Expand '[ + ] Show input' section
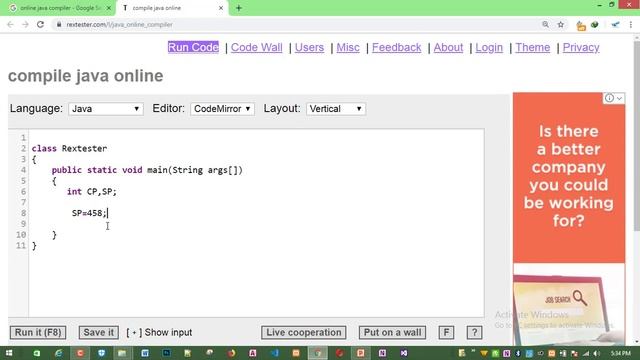 click(x=159, y=333)
